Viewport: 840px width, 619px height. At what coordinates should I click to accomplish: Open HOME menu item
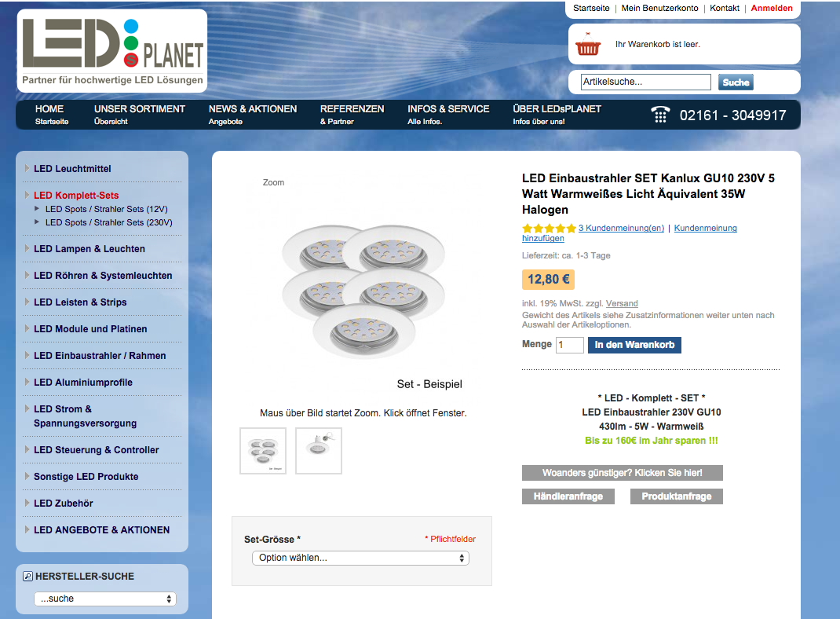point(52,115)
